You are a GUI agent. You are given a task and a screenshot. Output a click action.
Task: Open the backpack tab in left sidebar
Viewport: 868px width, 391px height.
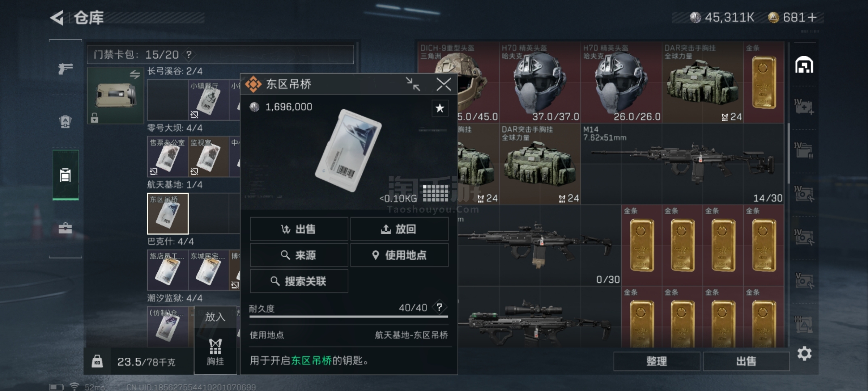click(65, 121)
